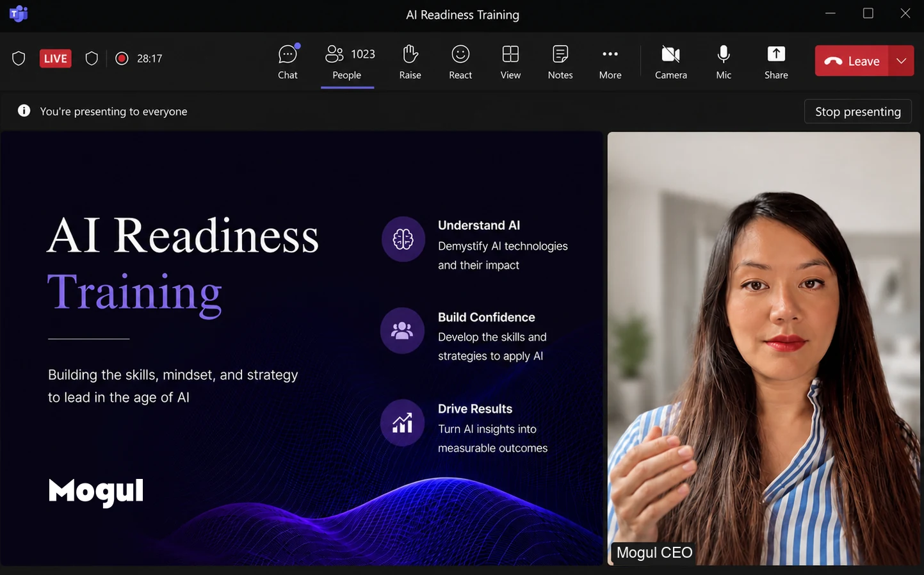Click the shield icon right of LIVE
Screen dimensions: 924x575
(x=92, y=58)
